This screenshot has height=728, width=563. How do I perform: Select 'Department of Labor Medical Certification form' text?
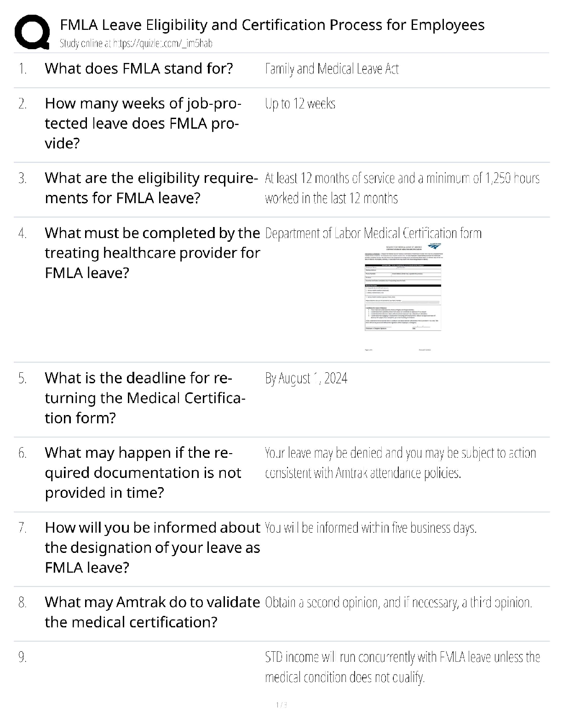point(373,233)
